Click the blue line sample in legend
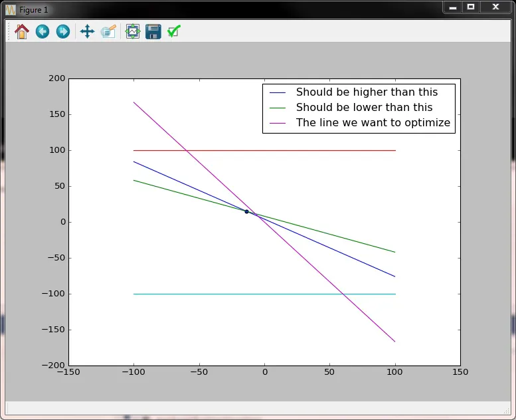The width and height of the screenshot is (516, 420). pyautogui.click(x=278, y=92)
